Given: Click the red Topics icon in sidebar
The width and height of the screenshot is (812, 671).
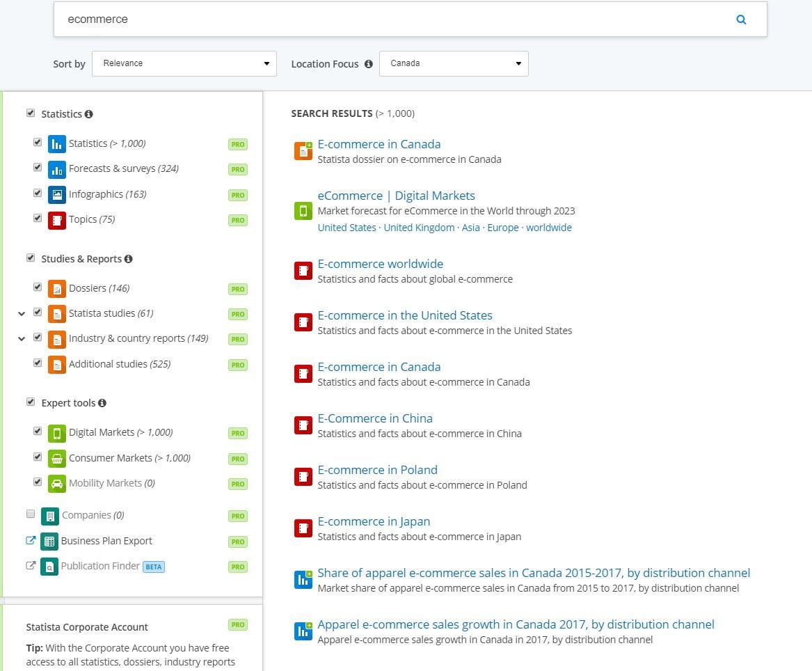Looking at the screenshot, I should 57,220.
